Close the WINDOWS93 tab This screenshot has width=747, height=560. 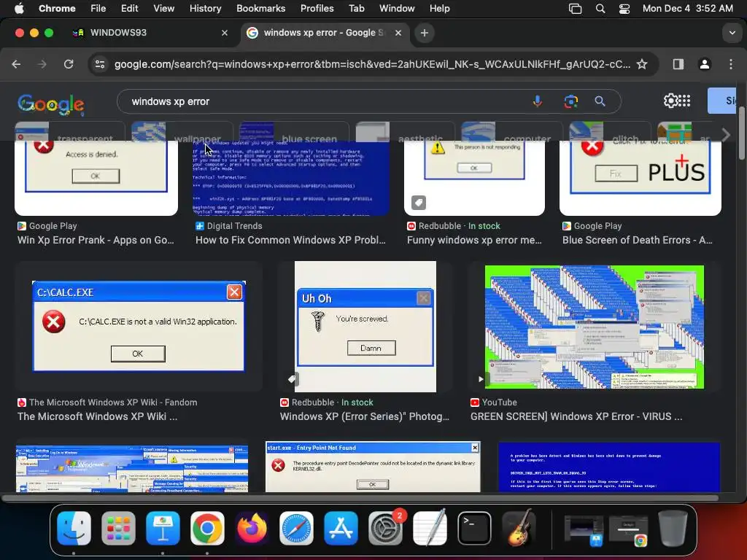[x=225, y=33]
